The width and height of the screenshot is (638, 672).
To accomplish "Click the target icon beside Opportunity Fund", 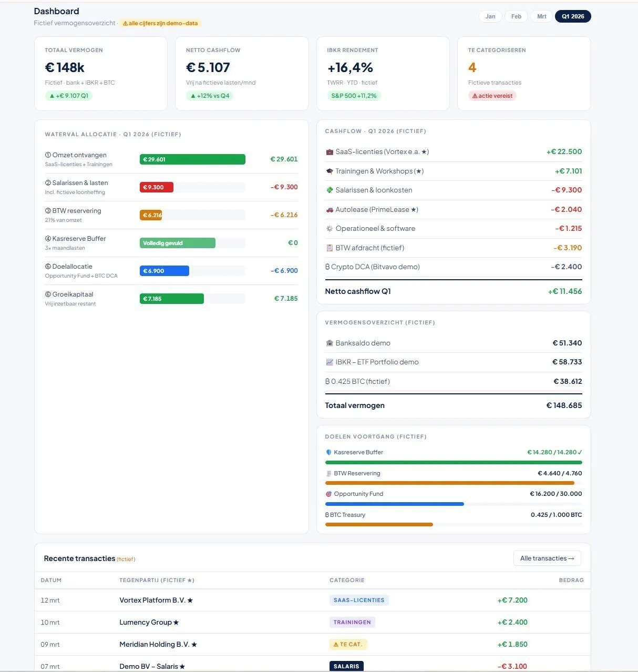I will (x=329, y=494).
